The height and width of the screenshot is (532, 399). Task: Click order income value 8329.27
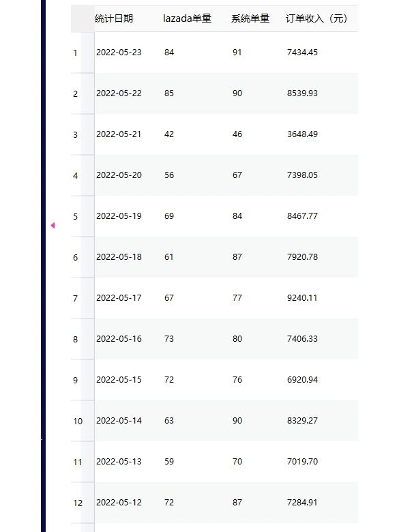point(302,421)
